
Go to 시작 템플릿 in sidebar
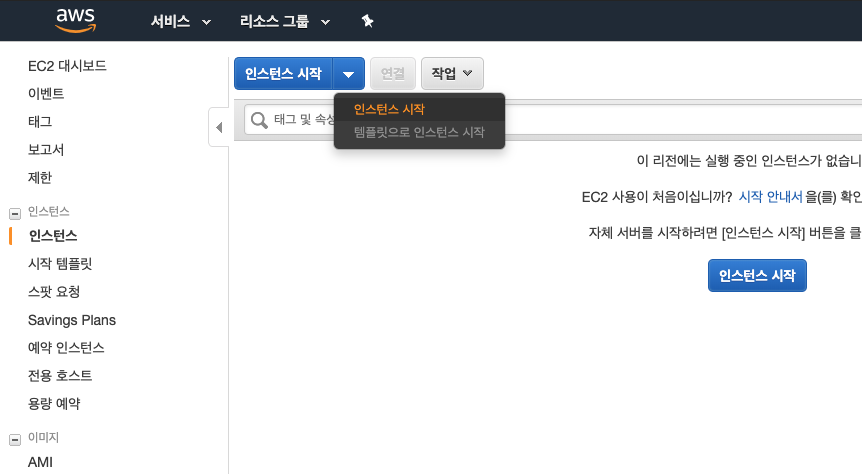pos(60,264)
